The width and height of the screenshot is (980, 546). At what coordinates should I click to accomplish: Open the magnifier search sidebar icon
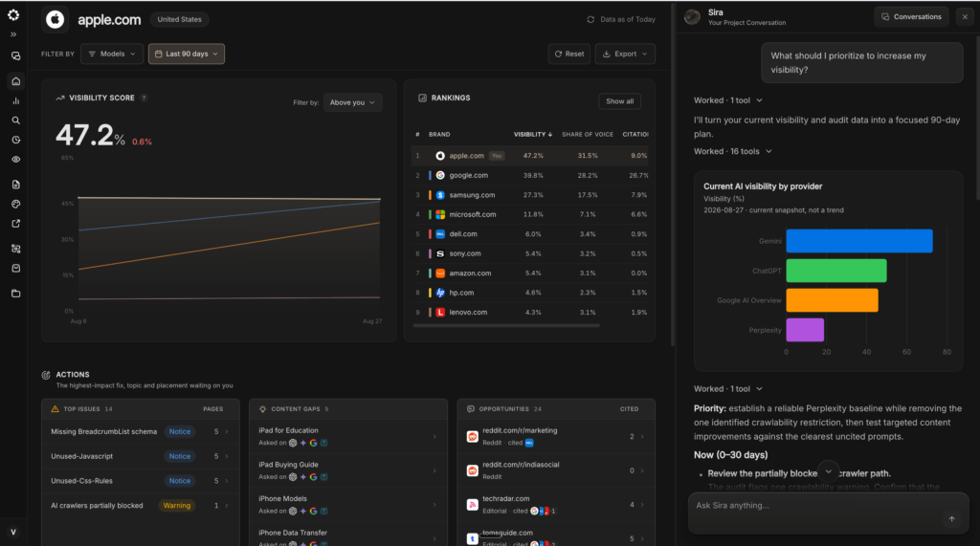[x=15, y=120]
